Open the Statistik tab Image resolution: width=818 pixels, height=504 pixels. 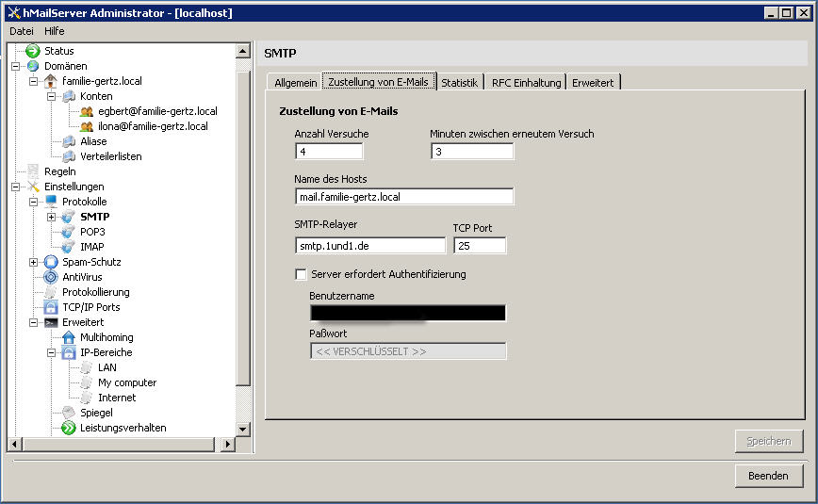(460, 83)
